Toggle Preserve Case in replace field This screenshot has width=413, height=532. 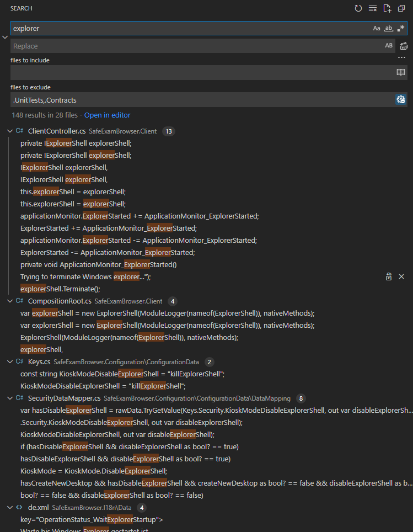tap(389, 45)
